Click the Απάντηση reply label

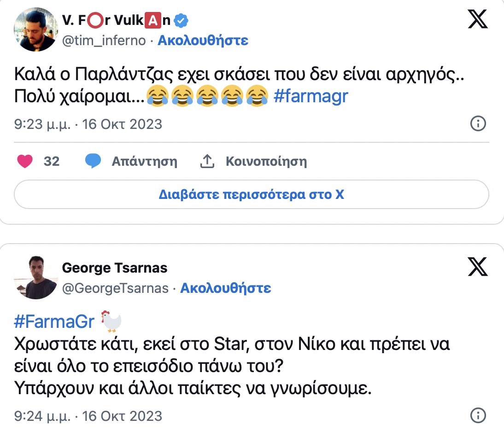[144, 162]
